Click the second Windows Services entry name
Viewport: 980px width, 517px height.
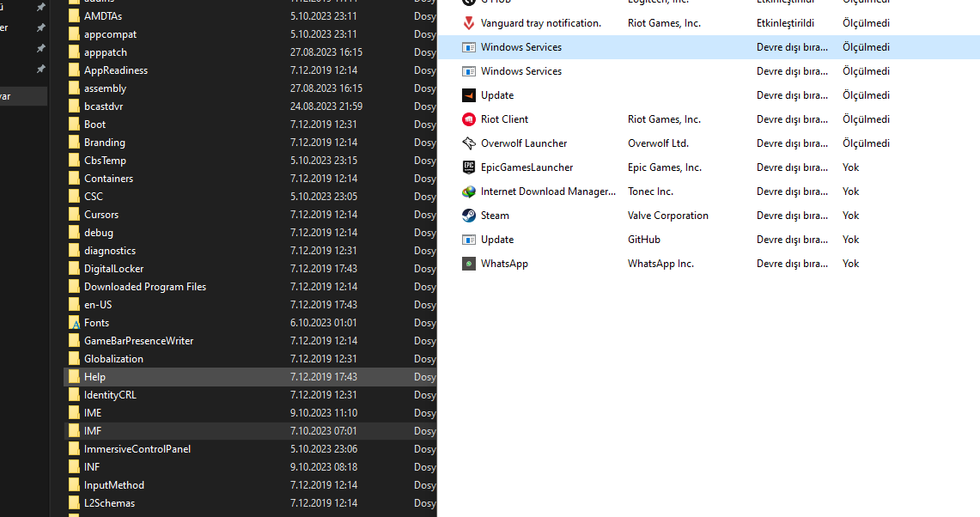520,71
